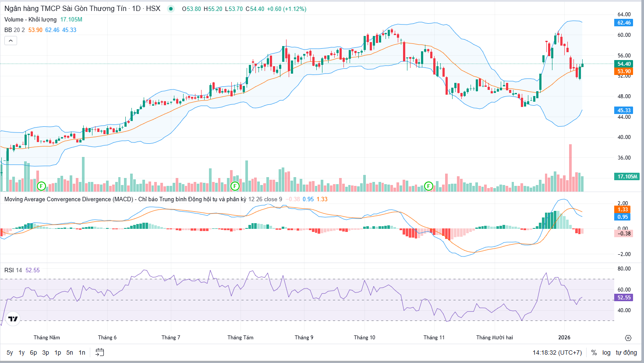Toggle tự động auto scale
Screen dimensions: 644x363
pos(626,352)
